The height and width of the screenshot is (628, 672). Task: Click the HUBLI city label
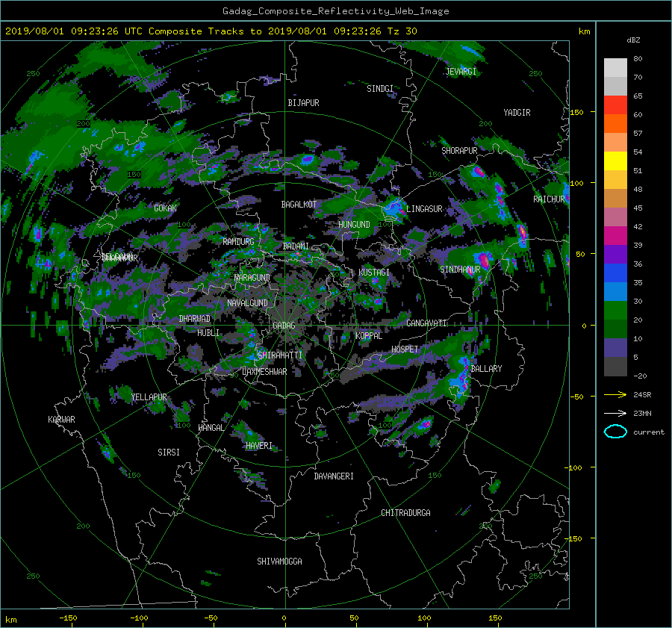208,333
